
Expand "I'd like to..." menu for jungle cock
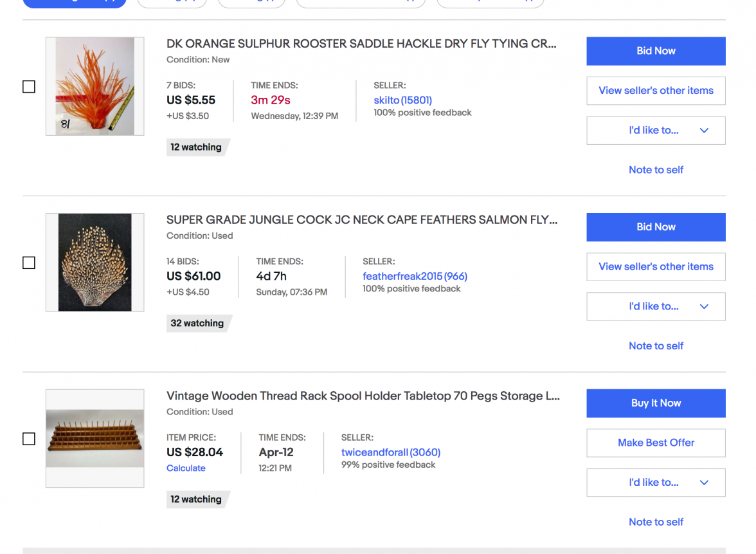[x=656, y=306]
